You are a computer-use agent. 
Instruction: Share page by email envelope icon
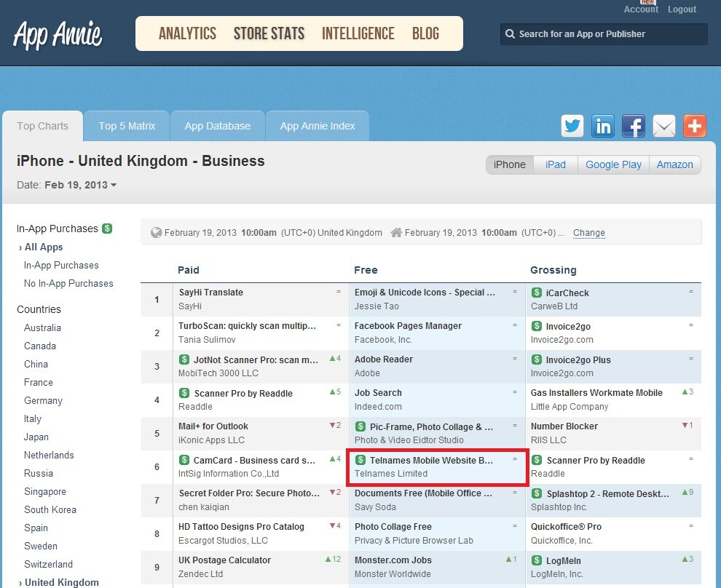click(x=664, y=126)
